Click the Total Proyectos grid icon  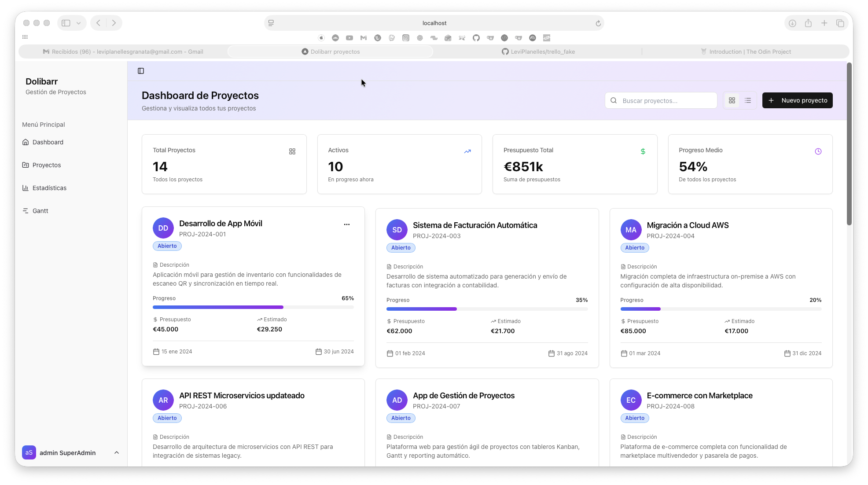click(292, 151)
